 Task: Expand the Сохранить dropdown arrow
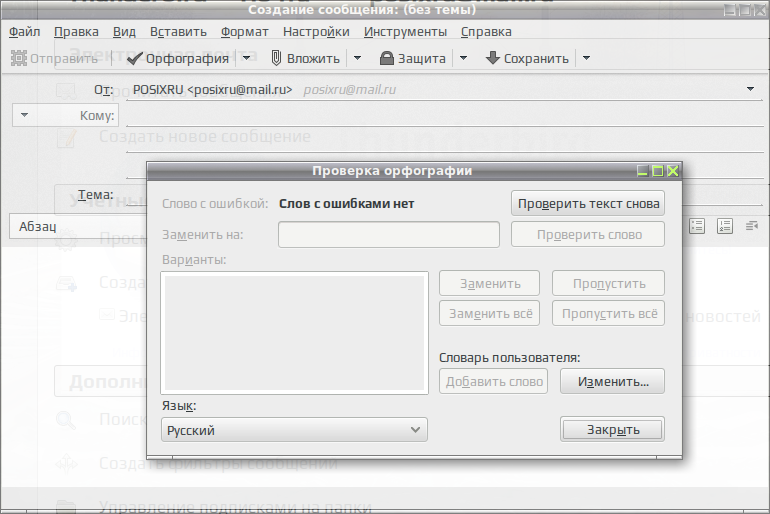(x=586, y=58)
